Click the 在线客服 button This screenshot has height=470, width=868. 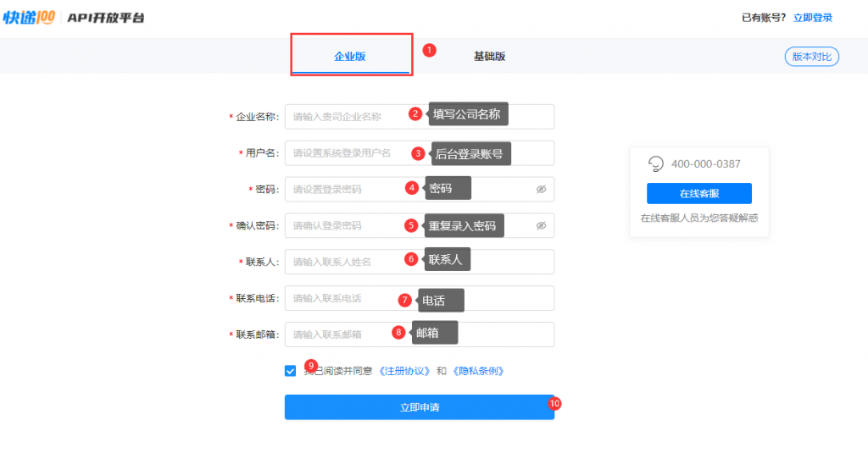click(x=699, y=194)
